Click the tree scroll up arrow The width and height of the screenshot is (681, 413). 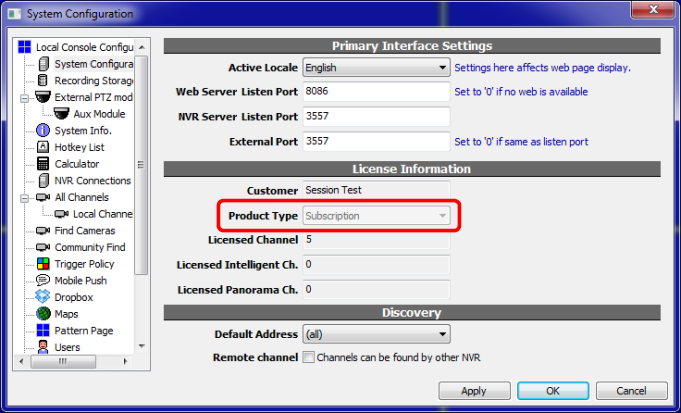tap(142, 47)
